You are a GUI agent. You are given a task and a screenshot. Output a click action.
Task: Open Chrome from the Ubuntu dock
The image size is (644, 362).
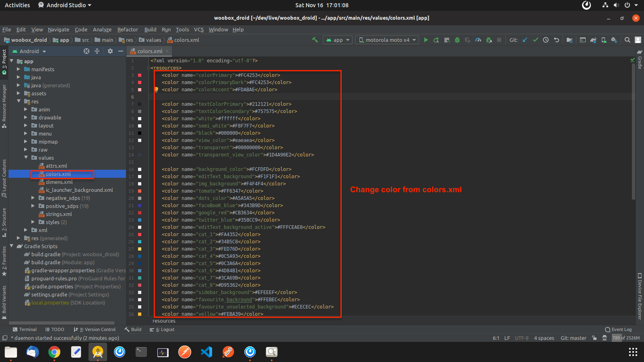(54, 352)
